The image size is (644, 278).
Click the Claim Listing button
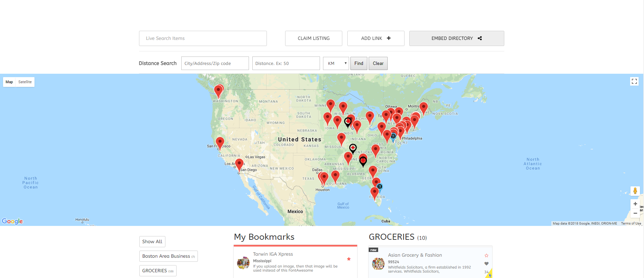[314, 38]
